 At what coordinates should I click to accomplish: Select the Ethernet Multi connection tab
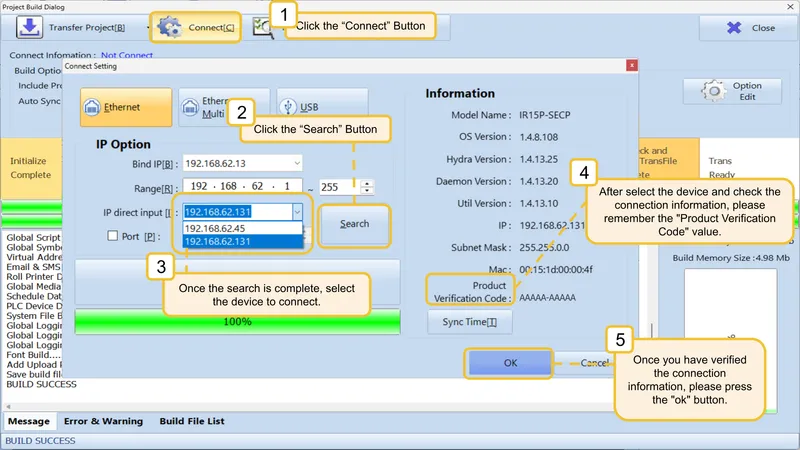[224, 107]
